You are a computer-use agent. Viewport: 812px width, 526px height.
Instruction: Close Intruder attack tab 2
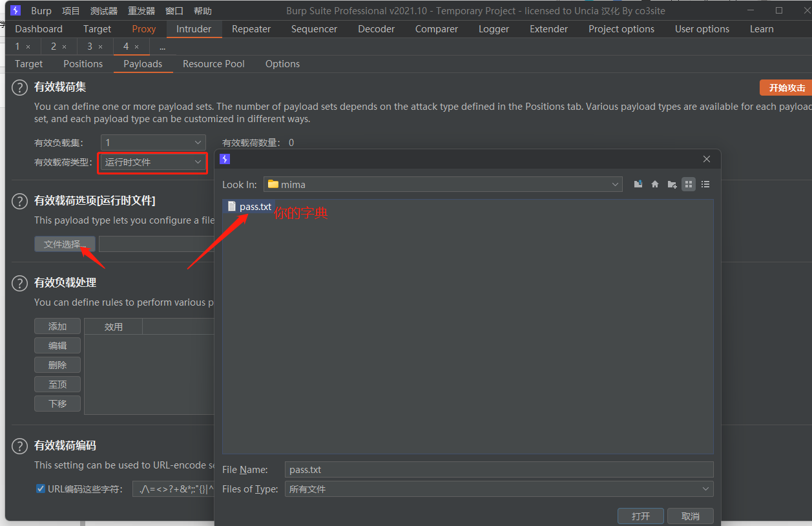coord(64,47)
